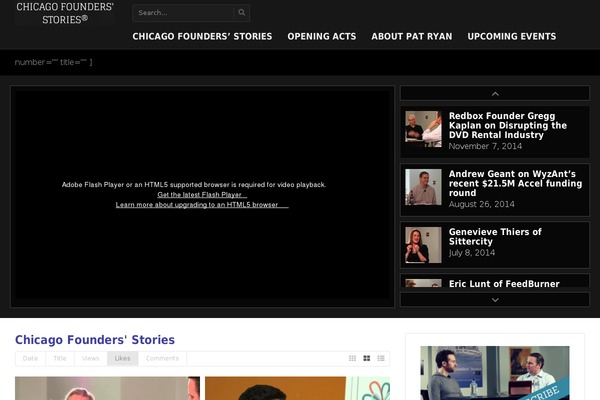Click Chicago Founders' Stories site logo

click(x=65, y=13)
